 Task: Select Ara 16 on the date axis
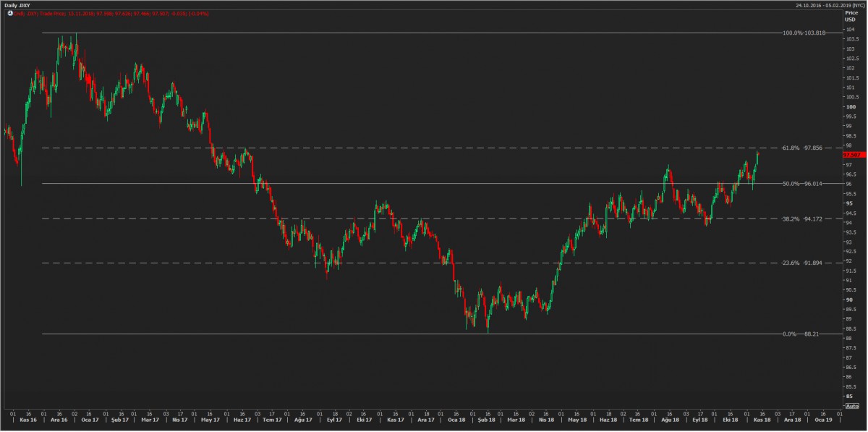pyautogui.click(x=59, y=420)
